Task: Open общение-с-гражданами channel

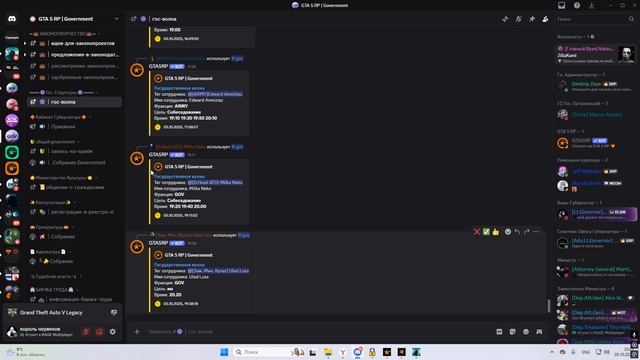Action: 74,187
